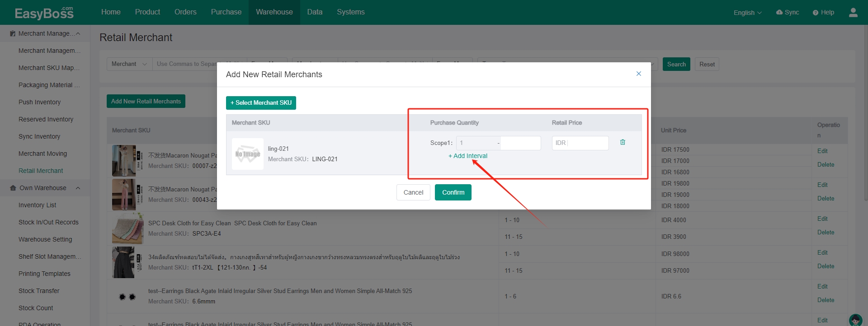Viewport: 868px width, 326px height.
Task: Open Inventory List sidebar item
Action: click(38, 205)
